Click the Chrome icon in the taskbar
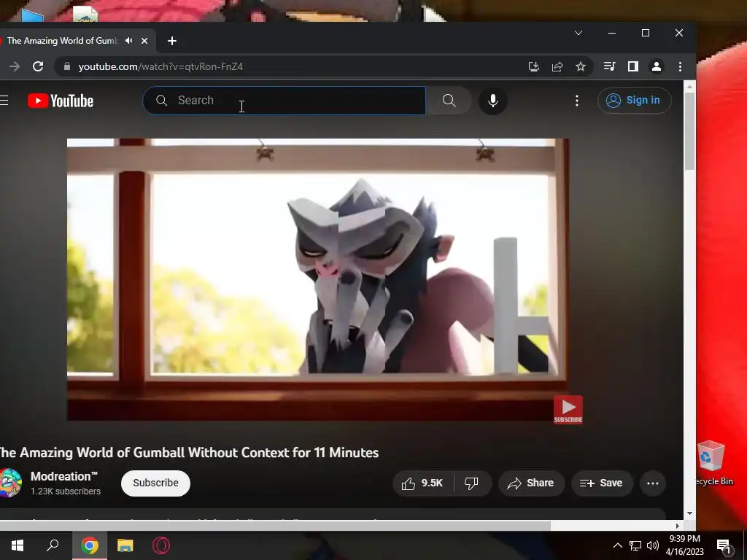 (90, 545)
